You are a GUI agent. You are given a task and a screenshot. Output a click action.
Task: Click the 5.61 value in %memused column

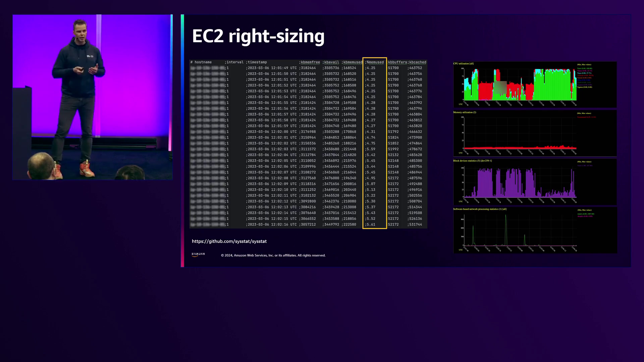[371, 225]
